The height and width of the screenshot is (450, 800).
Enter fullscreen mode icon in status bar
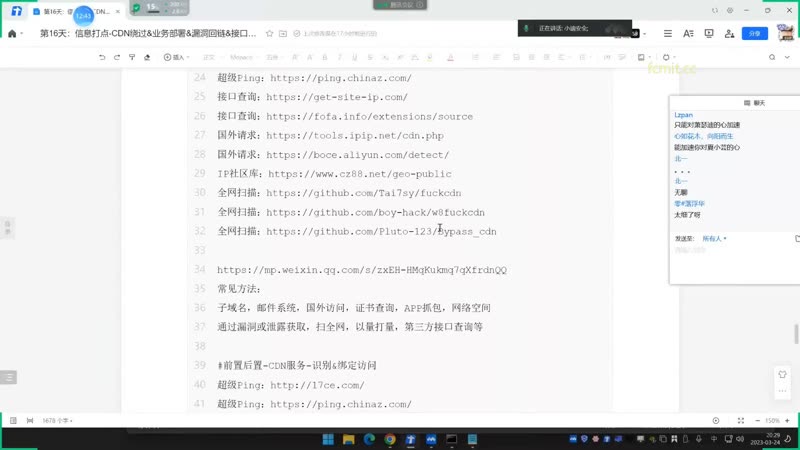click(x=741, y=420)
